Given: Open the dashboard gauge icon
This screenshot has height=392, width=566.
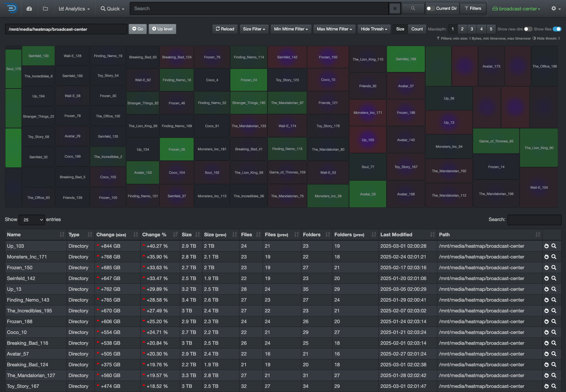Looking at the screenshot, I should [29, 9].
